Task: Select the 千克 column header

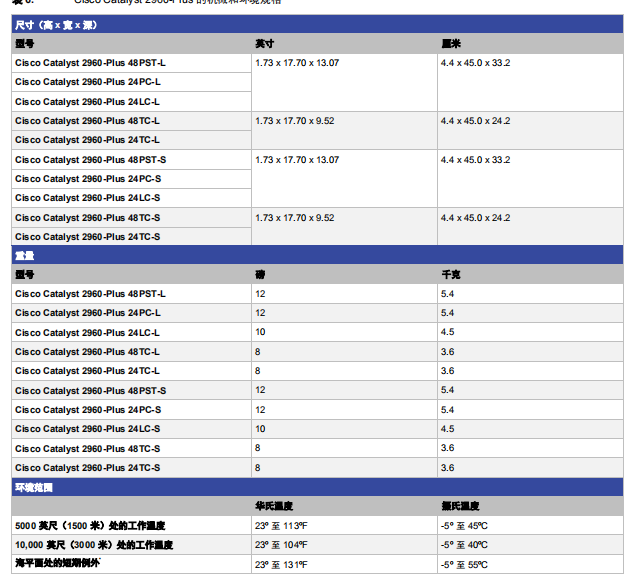Action: tap(451, 274)
